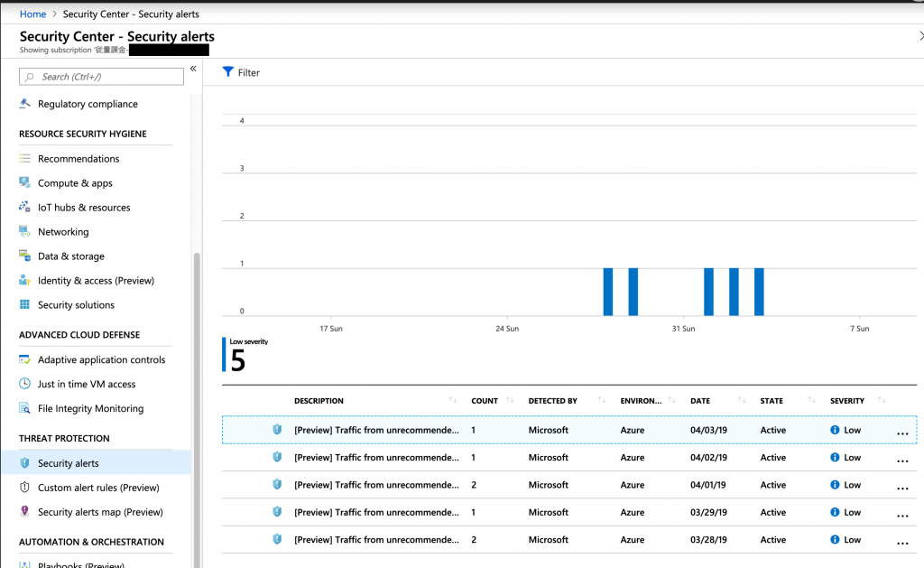
Task: Click the shield icon on the 04/01/19 alert row
Action: click(277, 485)
